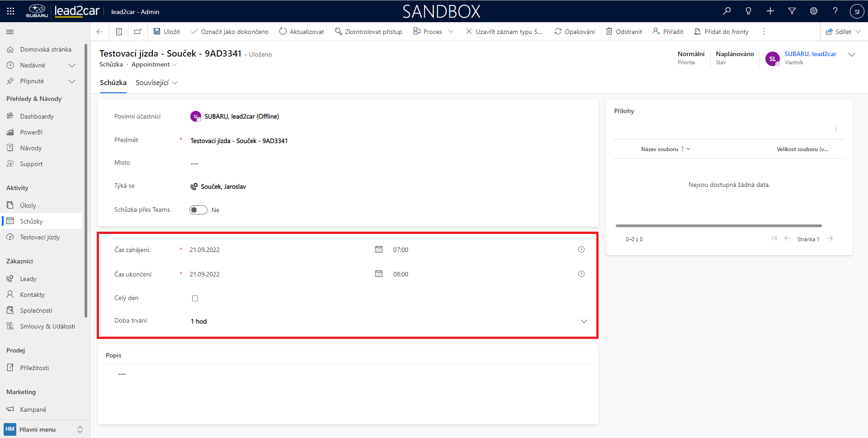Click the search magnifier icon
868x438 pixels.
pos(727,11)
